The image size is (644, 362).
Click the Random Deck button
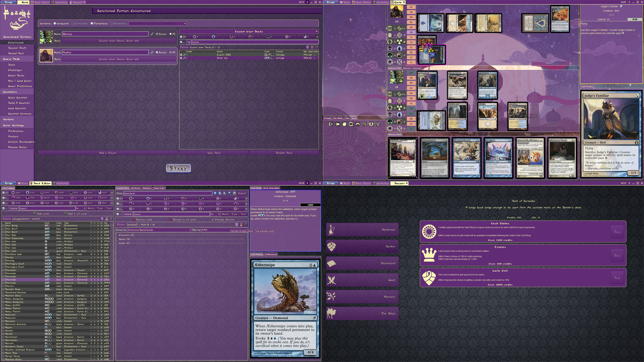[284, 153]
